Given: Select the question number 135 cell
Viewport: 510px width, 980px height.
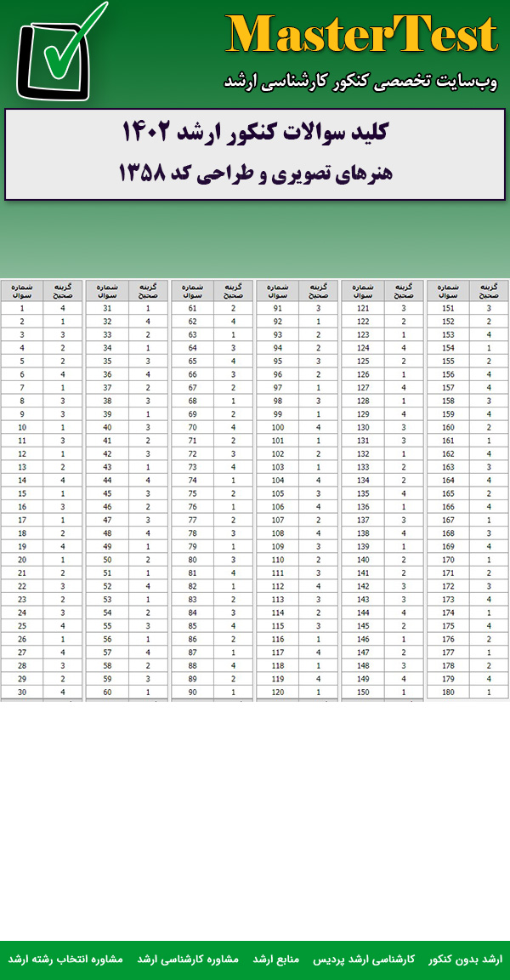Looking at the screenshot, I should point(363,494).
